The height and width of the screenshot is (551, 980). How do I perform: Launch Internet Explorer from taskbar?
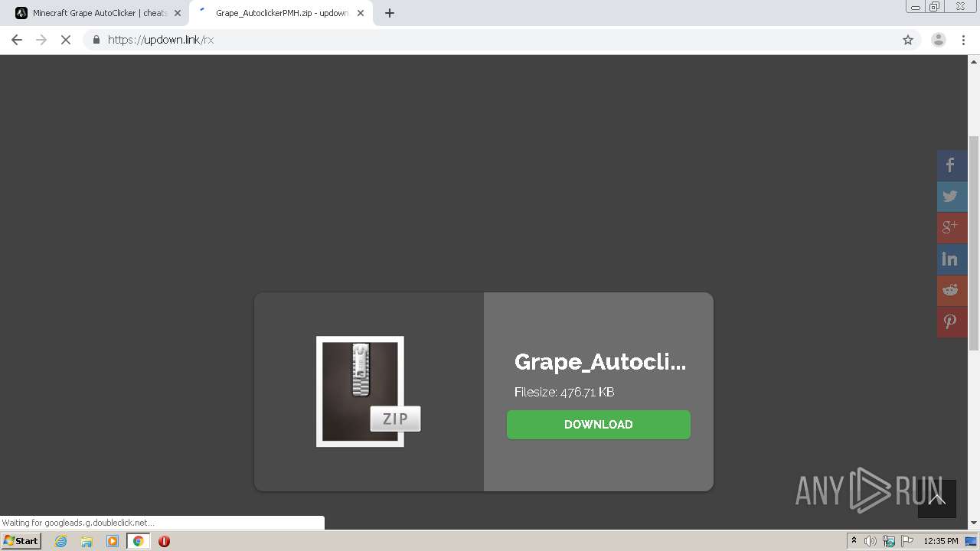pyautogui.click(x=61, y=541)
